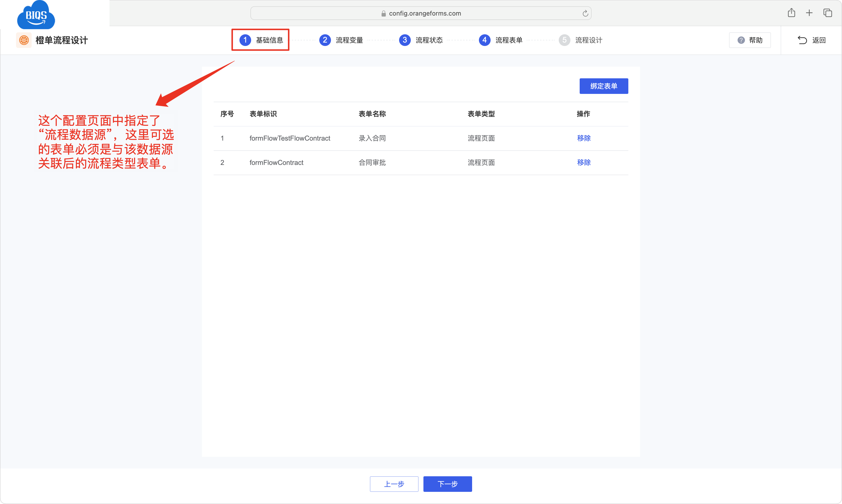842x504 pixels.
Task: Click the padlock icon in address bar
Action: (x=384, y=14)
